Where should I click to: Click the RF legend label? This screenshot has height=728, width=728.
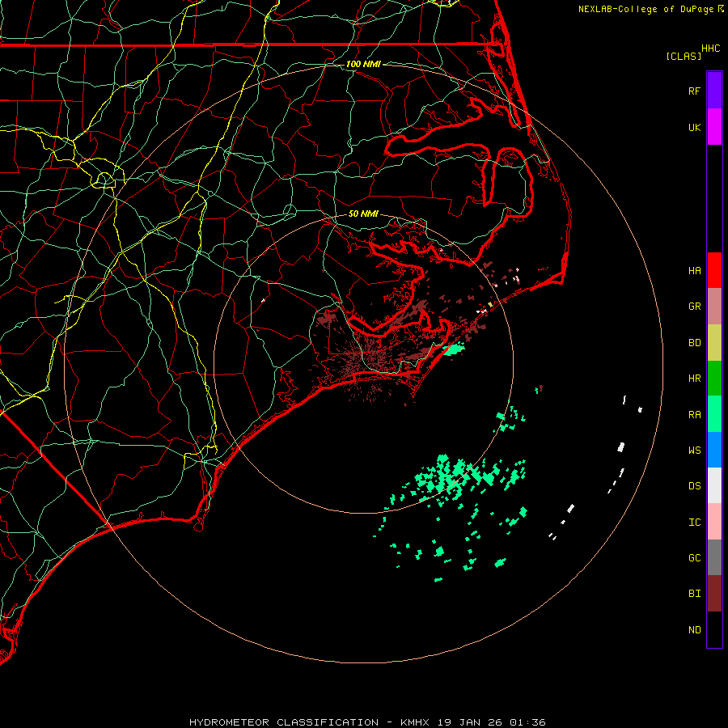[x=694, y=91]
